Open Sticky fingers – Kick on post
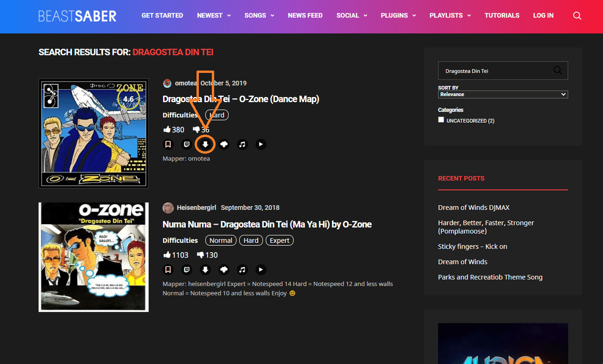Viewport: 603px width, 364px height. (473, 247)
